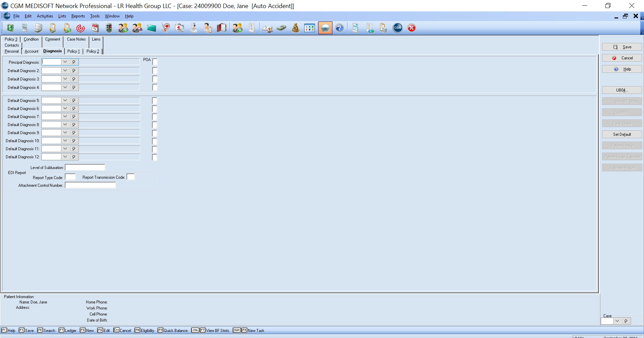Viewport: 644px width, 338px height.
Task: Click the doctor with surgical mask icon
Action: [x=194, y=28]
